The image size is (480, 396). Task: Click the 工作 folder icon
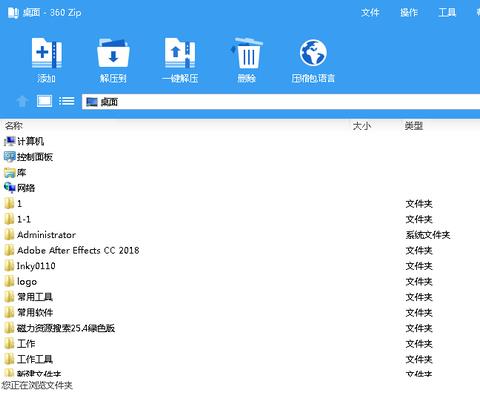point(9,343)
